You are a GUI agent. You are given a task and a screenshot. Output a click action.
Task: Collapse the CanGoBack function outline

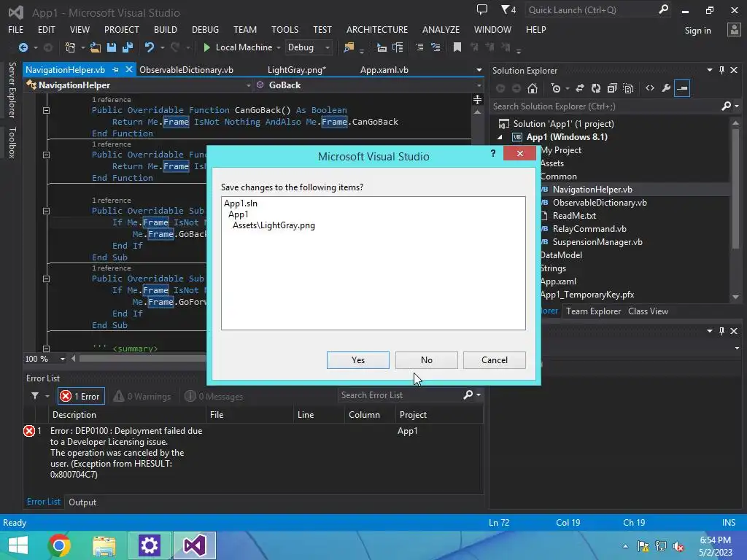pos(46,110)
